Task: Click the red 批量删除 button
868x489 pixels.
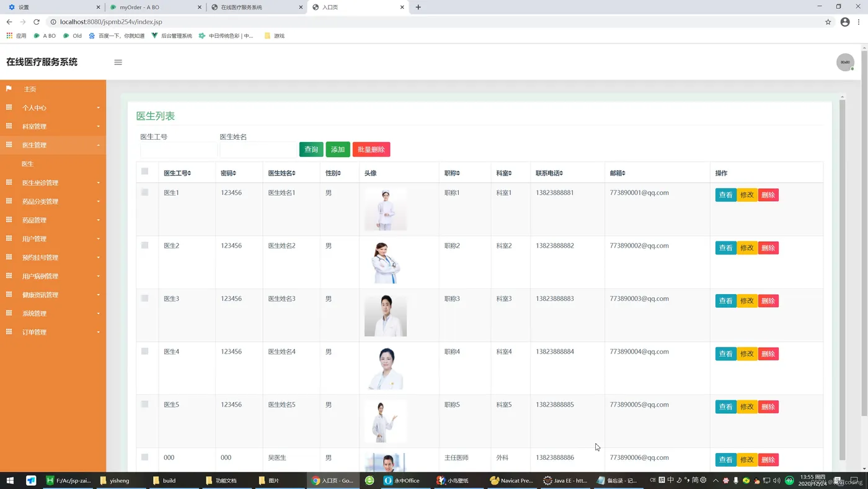Action: (371, 150)
